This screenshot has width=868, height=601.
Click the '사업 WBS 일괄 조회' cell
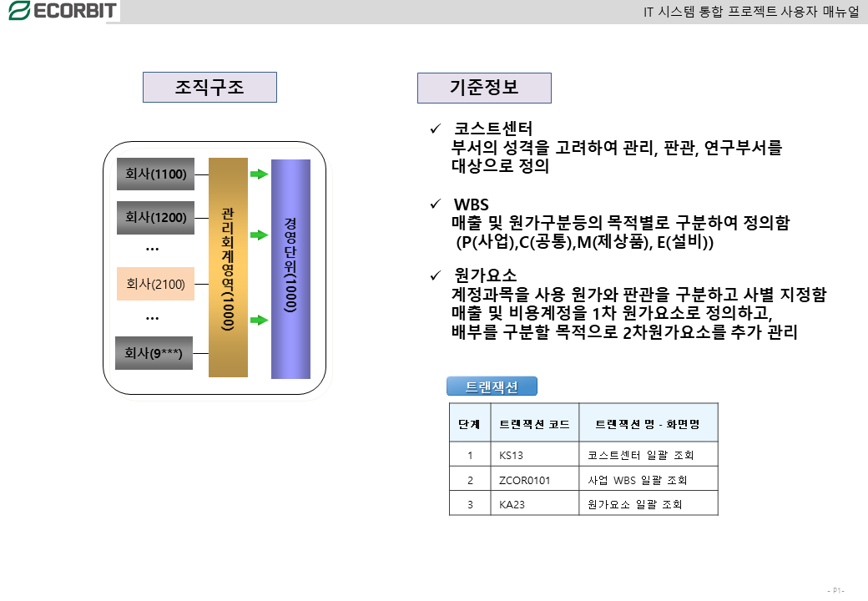click(x=648, y=479)
